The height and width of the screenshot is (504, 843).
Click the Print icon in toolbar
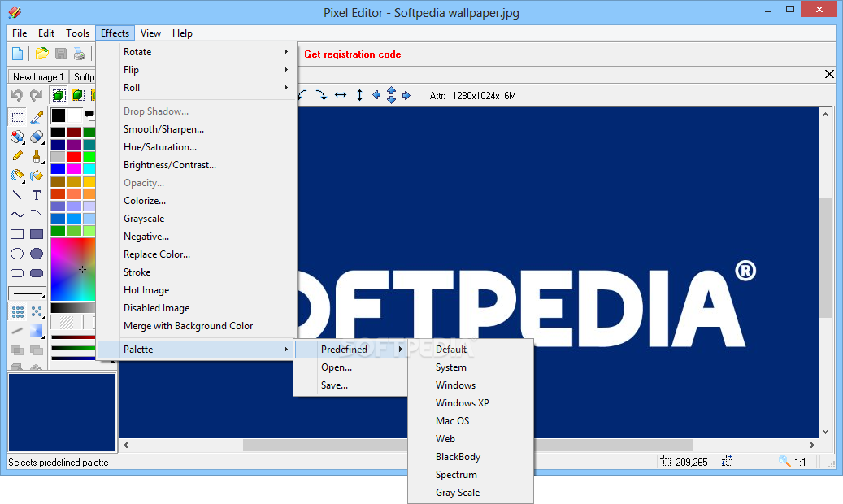click(79, 54)
